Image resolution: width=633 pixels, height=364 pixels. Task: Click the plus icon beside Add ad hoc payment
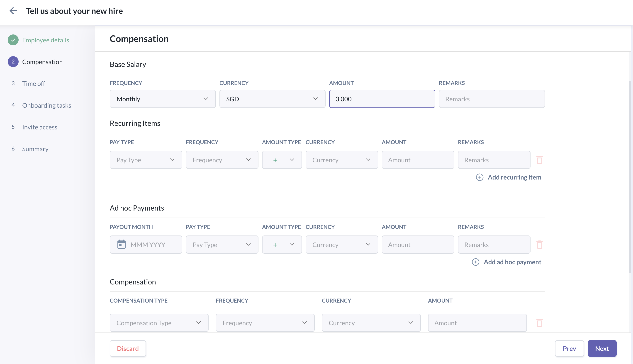click(475, 262)
